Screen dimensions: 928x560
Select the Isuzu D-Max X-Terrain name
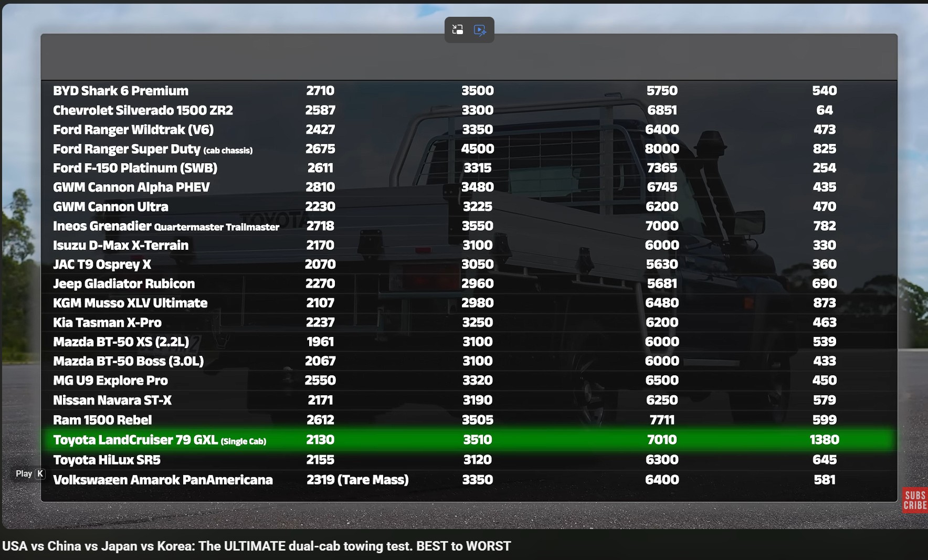click(x=121, y=245)
